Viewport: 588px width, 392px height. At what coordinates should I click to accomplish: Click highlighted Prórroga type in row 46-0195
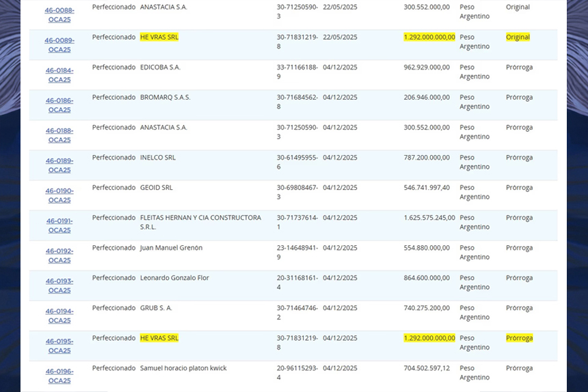click(x=520, y=338)
